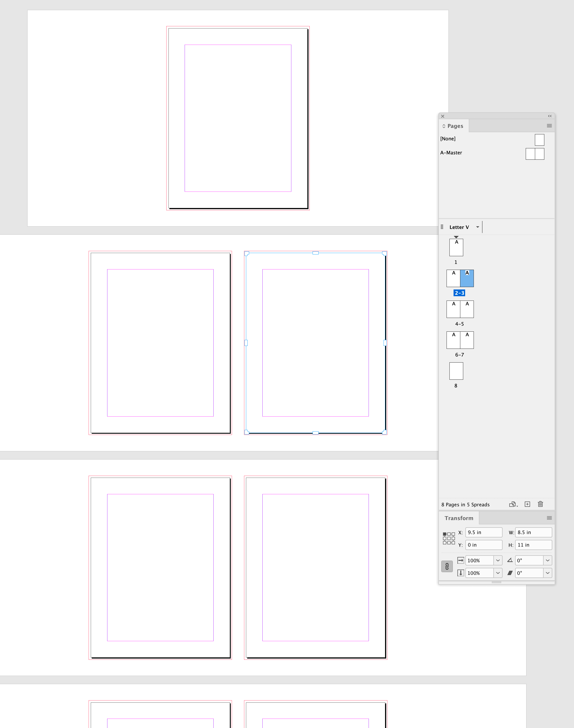The image size is (574, 728).
Task: Select the center reference point
Action: pos(449,538)
